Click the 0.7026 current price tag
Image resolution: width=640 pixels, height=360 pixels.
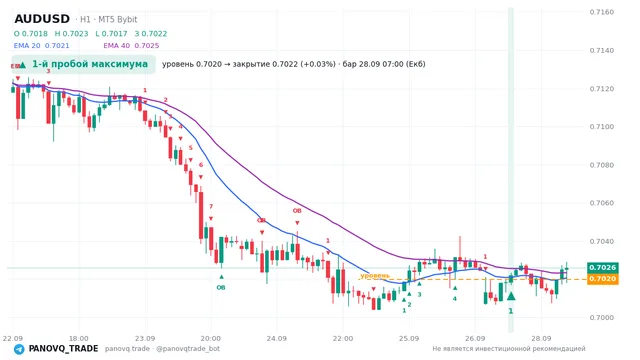click(x=602, y=268)
